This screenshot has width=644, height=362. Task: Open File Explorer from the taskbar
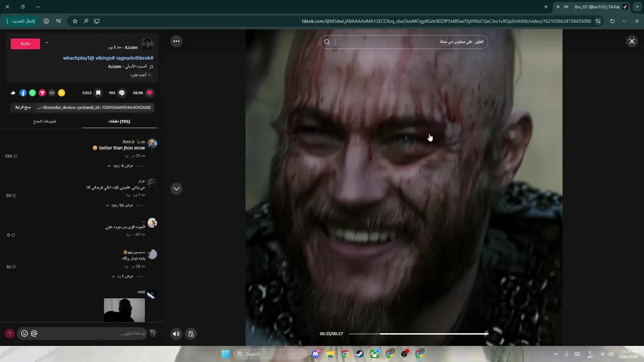point(330,354)
